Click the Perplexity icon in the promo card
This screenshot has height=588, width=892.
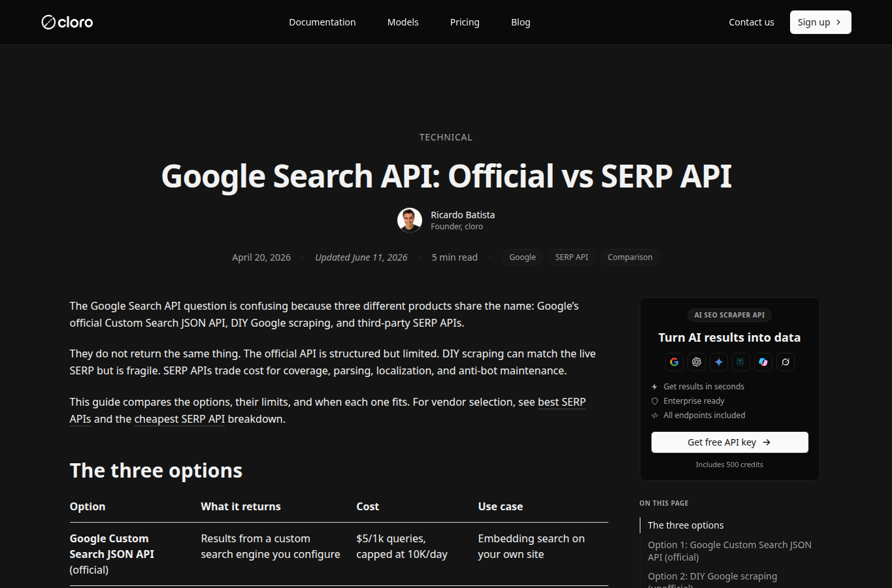click(740, 362)
